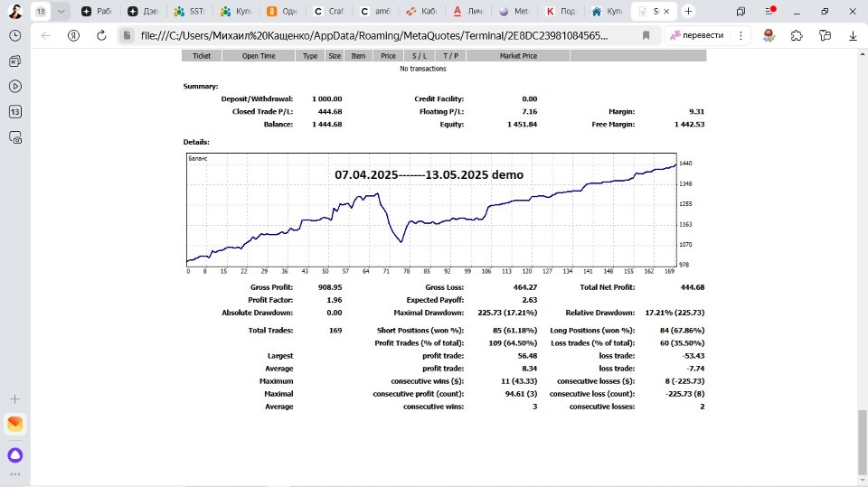Open the sidebar 13 tabs counter icon
The image size is (868, 487).
point(15,112)
